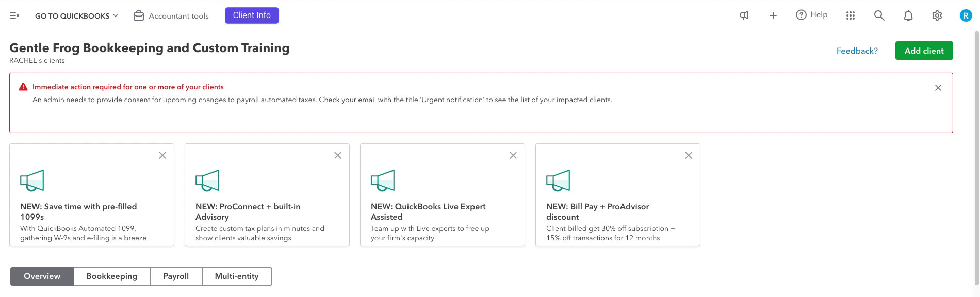Click the Client Info button
The height and width of the screenshot is (297, 980).
tap(252, 15)
